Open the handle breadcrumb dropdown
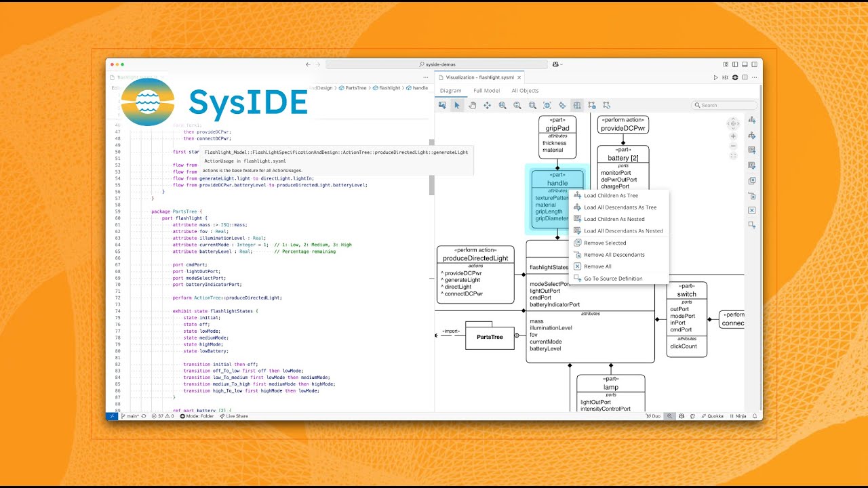Screen dimensions: 868x488 418,88
